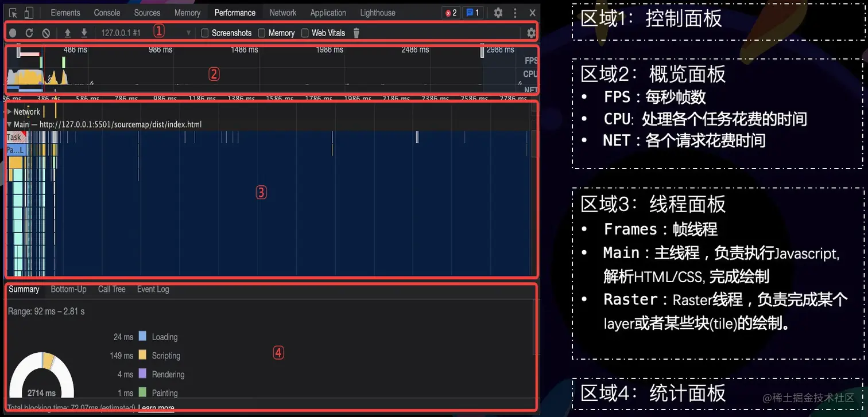Switch to the Elements tab
The image size is (868, 417).
[65, 13]
